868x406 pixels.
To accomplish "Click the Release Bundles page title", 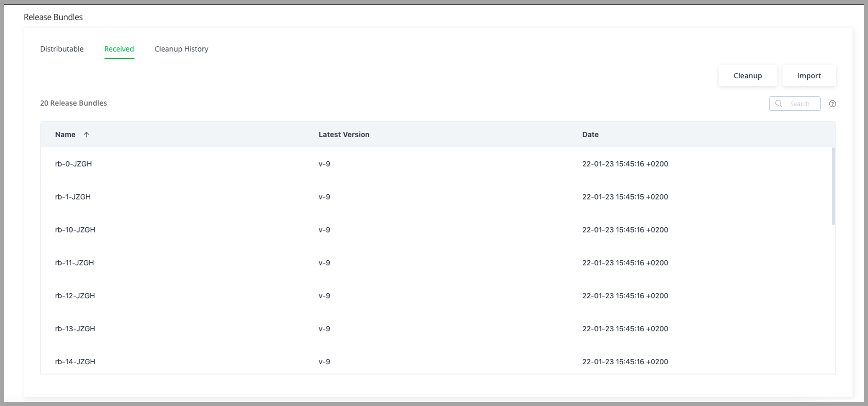I will click(53, 17).
